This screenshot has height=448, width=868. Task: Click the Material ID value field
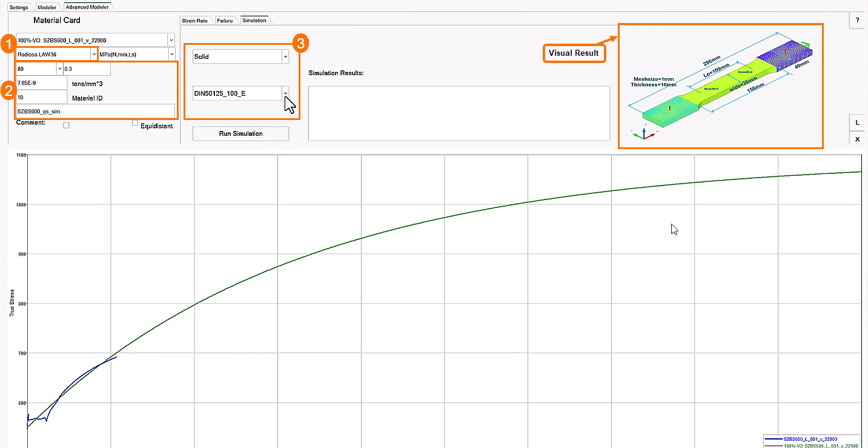pyautogui.click(x=41, y=97)
